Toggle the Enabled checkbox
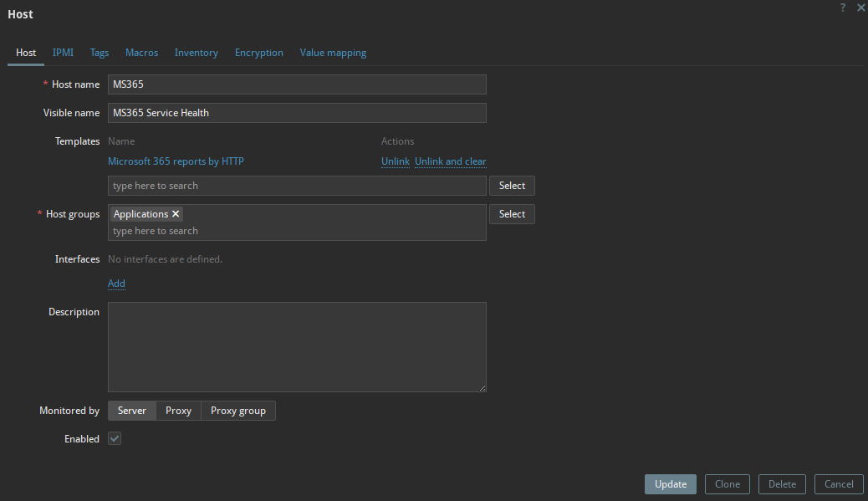 coord(115,438)
